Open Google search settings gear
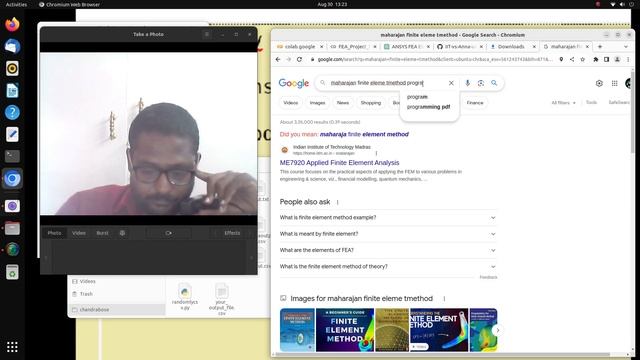640x360 pixels. pyautogui.click(x=599, y=83)
